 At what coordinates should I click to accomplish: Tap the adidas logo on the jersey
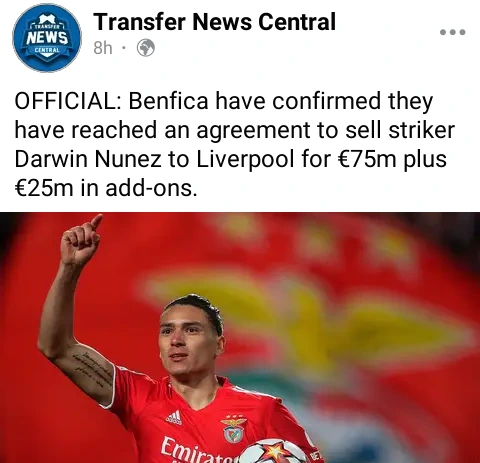point(174,418)
